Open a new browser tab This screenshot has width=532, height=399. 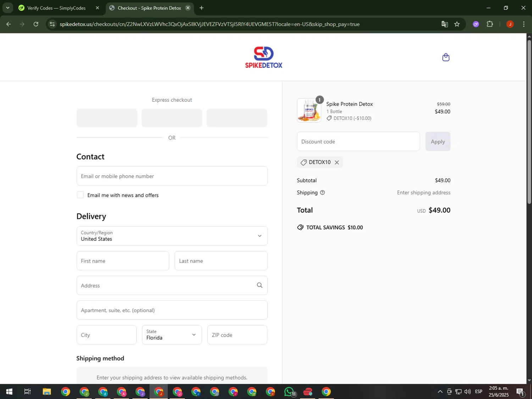(201, 8)
